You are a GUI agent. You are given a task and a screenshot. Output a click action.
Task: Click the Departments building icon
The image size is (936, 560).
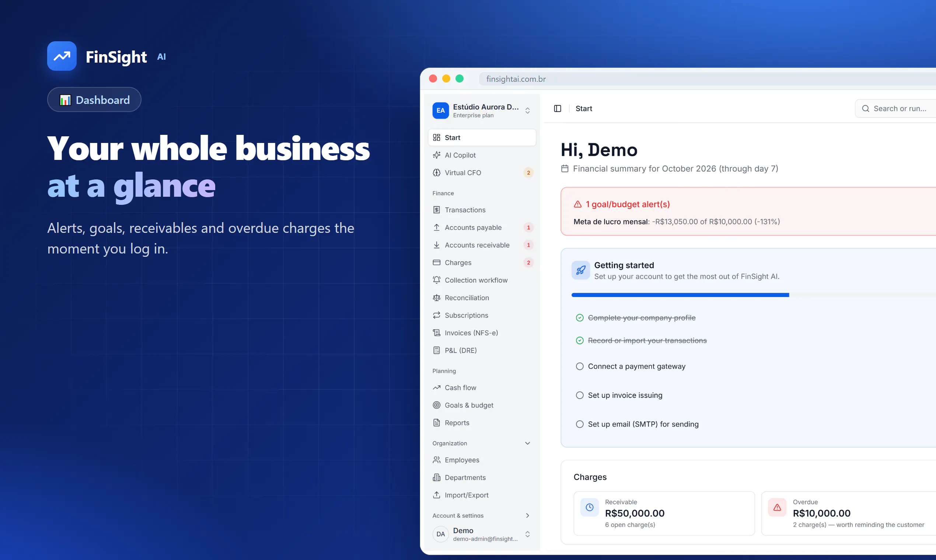point(437,477)
